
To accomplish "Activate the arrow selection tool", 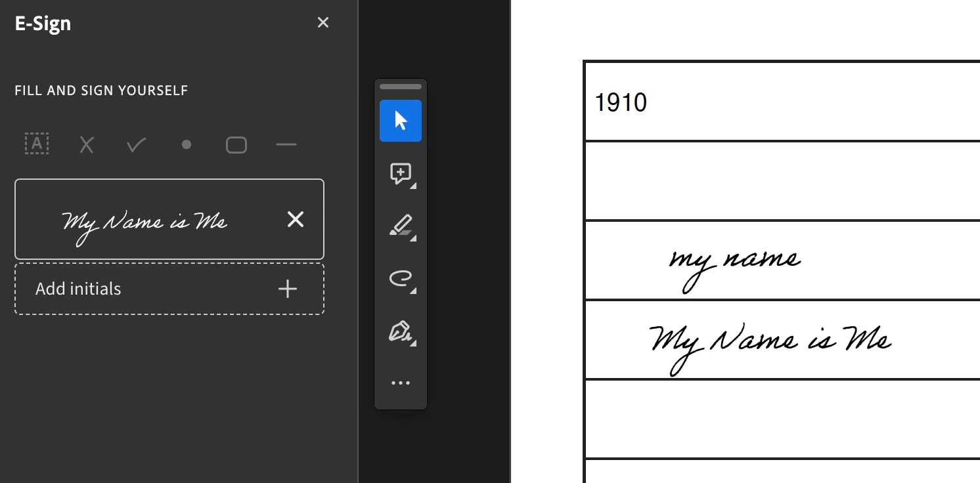I will coord(401,121).
